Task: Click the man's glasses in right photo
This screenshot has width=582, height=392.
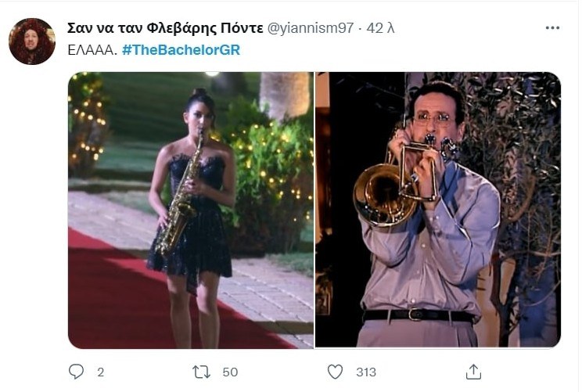Action: click(434, 117)
